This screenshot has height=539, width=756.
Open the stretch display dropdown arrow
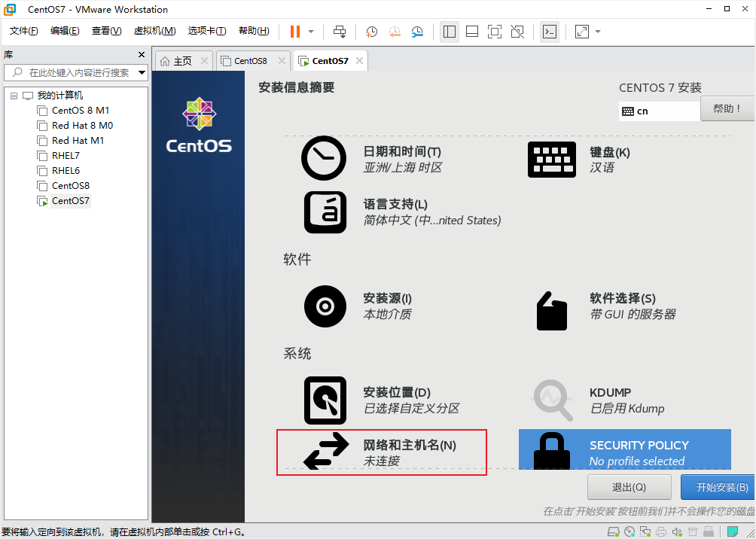[x=598, y=32]
